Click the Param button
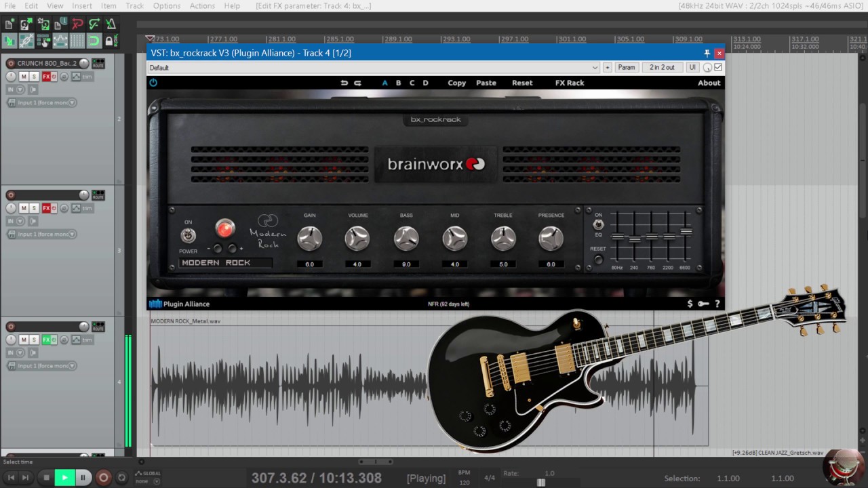 [x=627, y=67]
